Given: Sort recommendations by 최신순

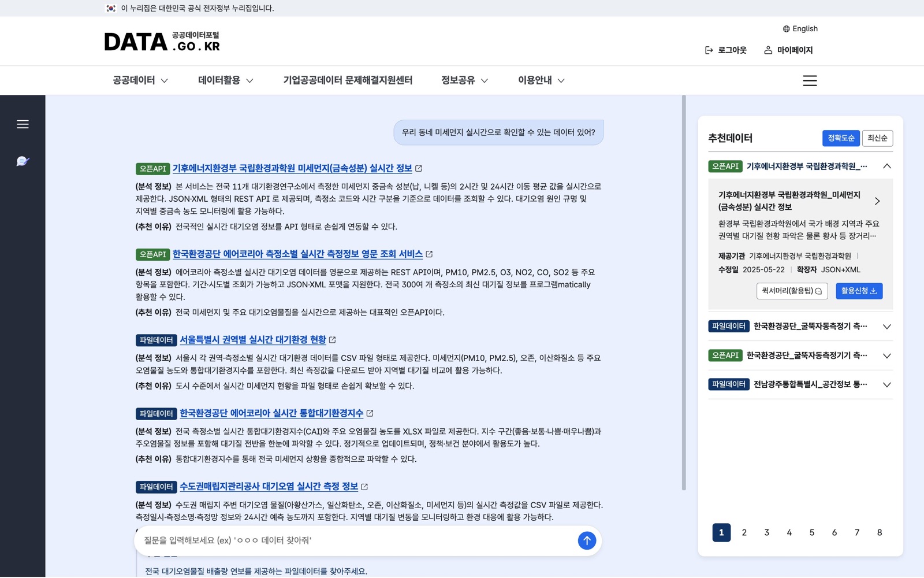Looking at the screenshot, I should 877,138.
